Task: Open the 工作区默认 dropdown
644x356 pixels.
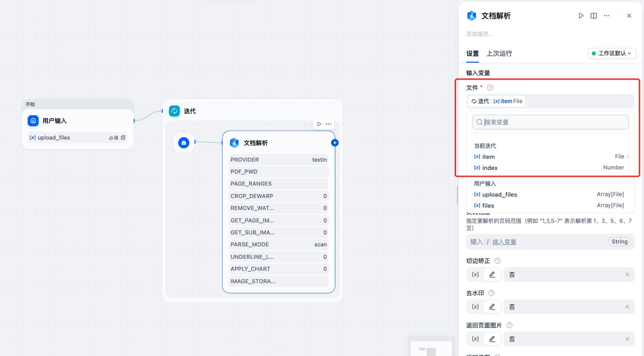Action: [x=612, y=53]
